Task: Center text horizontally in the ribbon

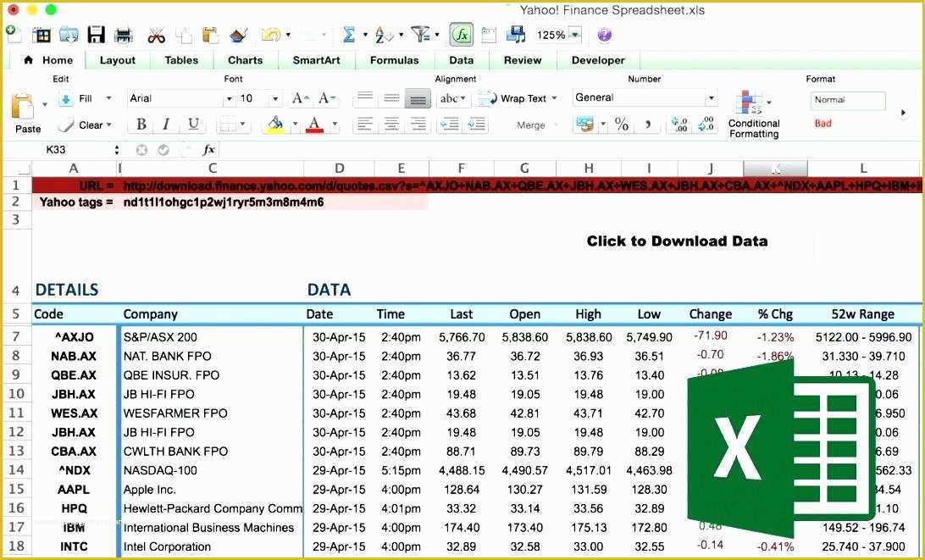Action: click(391, 125)
